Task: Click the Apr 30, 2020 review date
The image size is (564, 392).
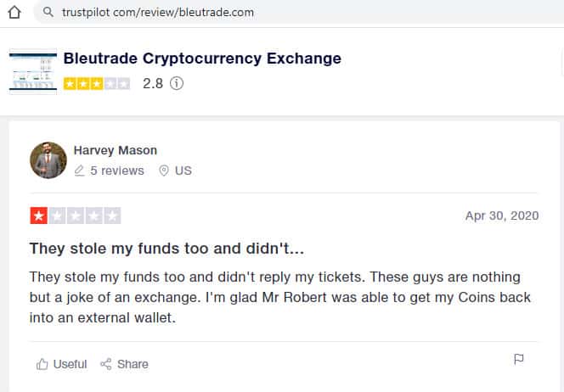Action: [502, 216]
